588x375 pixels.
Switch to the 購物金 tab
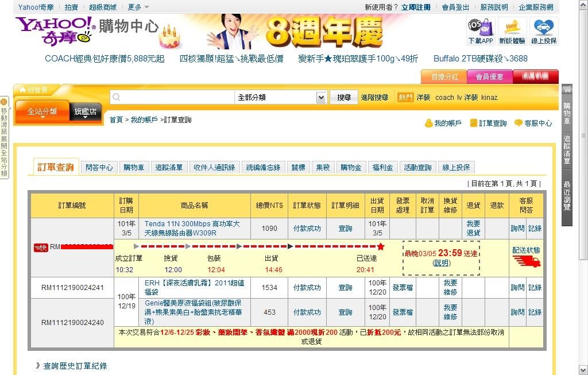pyautogui.click(x=351, y=168)
